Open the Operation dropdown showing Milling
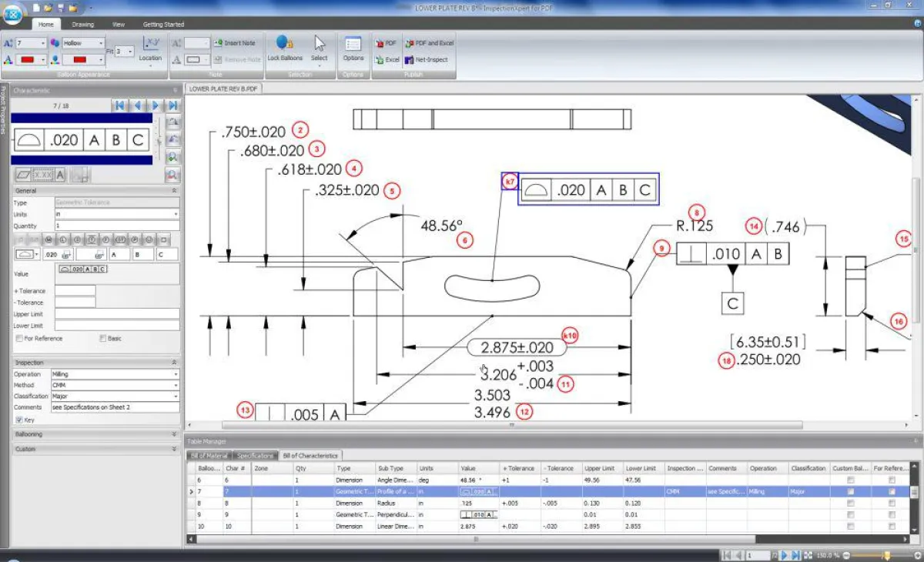924x562 pixels. pyautogui.click(x=176, y=373)
